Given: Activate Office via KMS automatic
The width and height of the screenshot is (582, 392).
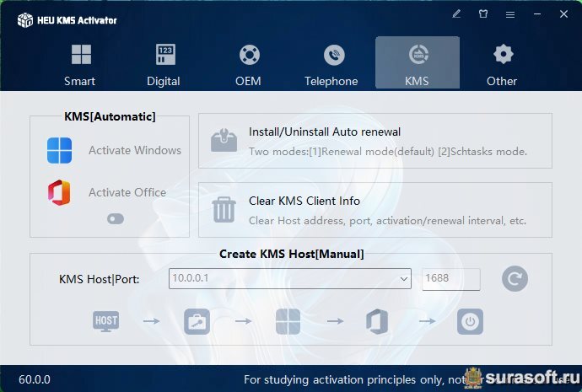Looking at the screenshot, I should coord(127,192).
